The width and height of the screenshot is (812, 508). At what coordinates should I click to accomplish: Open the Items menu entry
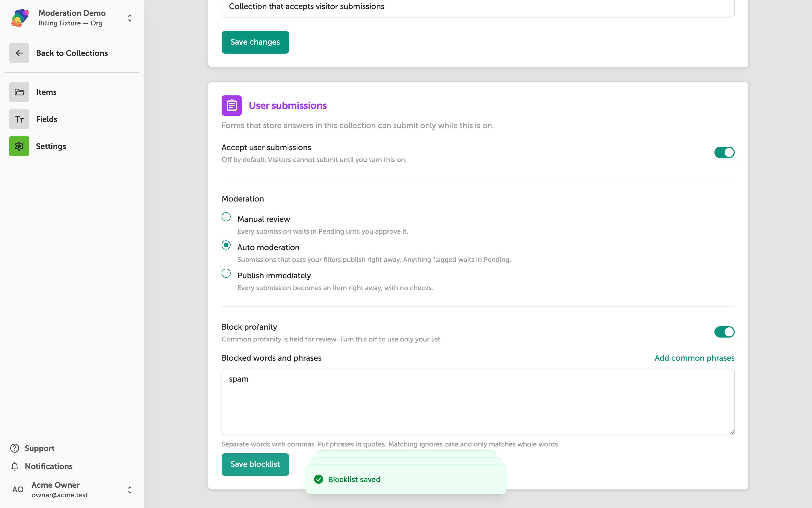click(x=72, y=92)
